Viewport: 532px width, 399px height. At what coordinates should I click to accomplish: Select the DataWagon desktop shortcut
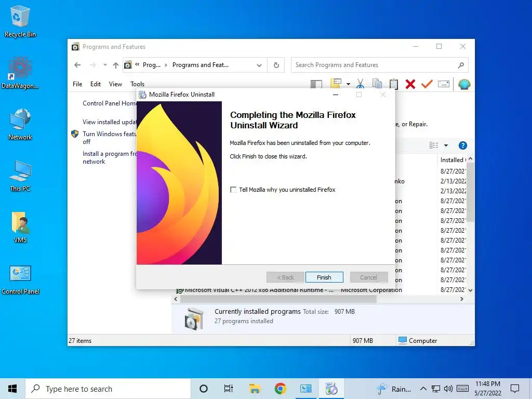point(20,73)
